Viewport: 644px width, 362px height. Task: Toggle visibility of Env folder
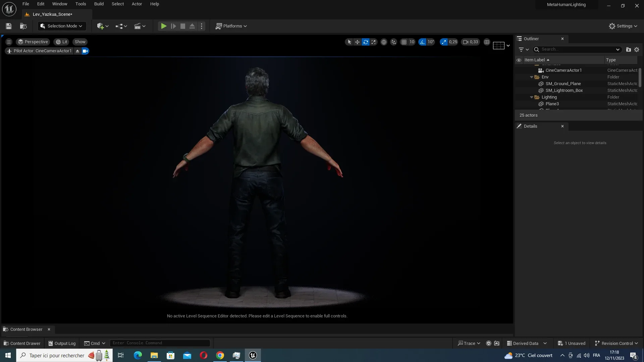click(519, 77)
